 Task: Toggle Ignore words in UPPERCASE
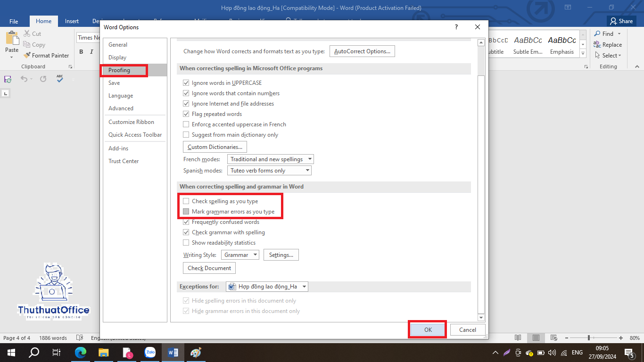pos(186,83)
